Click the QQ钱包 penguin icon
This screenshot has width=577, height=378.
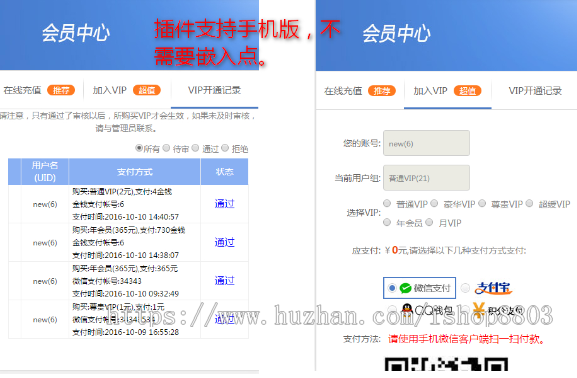pyautogui.click(x=407, y=310)
